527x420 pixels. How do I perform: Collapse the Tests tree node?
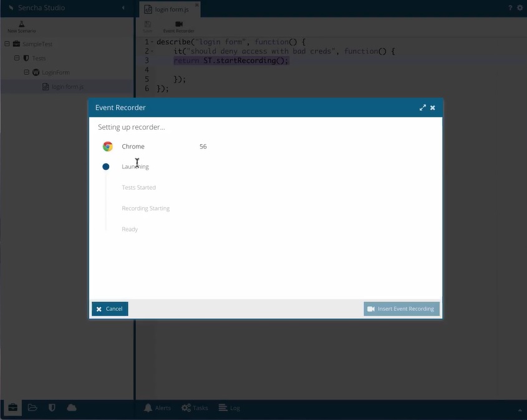17,58
